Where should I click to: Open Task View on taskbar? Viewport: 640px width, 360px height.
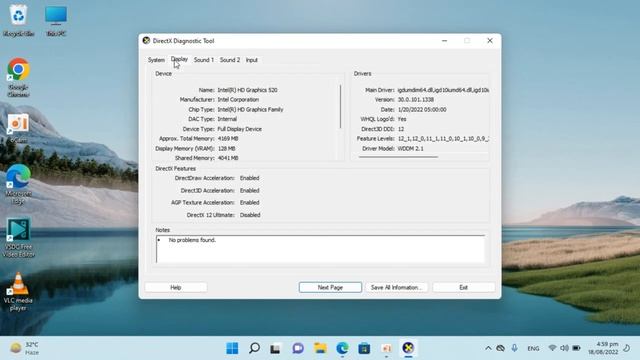click(x=276, y=348)
